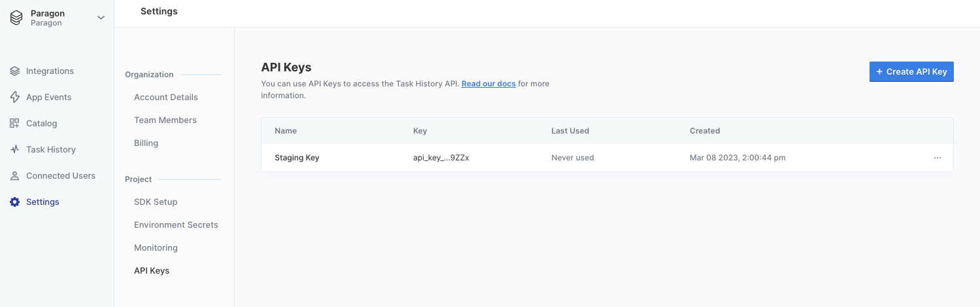Click the Staging Key name cell
Screen dimensions: 980x307
point(297,158)
